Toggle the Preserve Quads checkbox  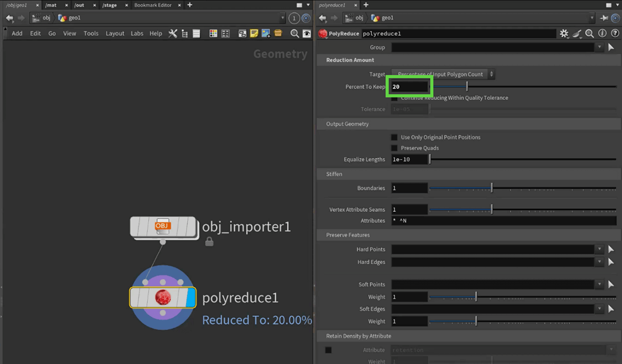tap(394, 148)
